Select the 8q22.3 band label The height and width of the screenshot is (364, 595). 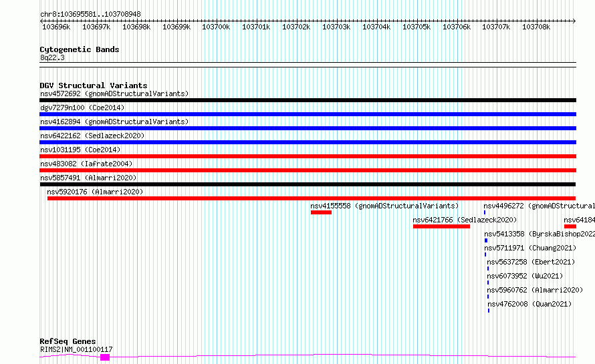coord(52,57)
